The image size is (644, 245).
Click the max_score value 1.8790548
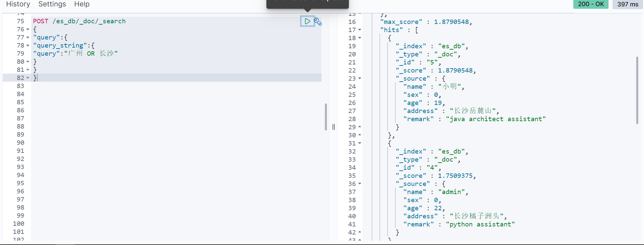click(x=451, y=22)
